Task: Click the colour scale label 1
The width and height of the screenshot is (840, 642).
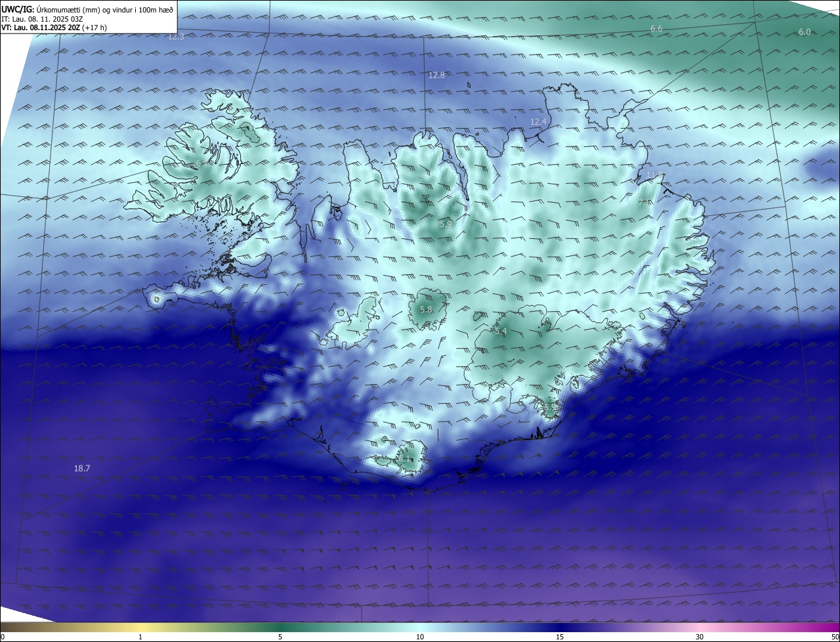Action: 140,637
